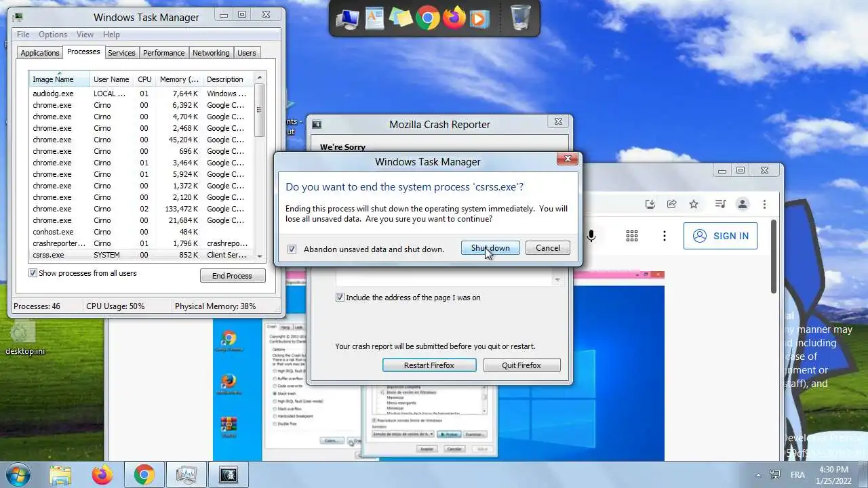Select the Task Manager taskbar button
The image size is (868, 488).
(186, 475)
